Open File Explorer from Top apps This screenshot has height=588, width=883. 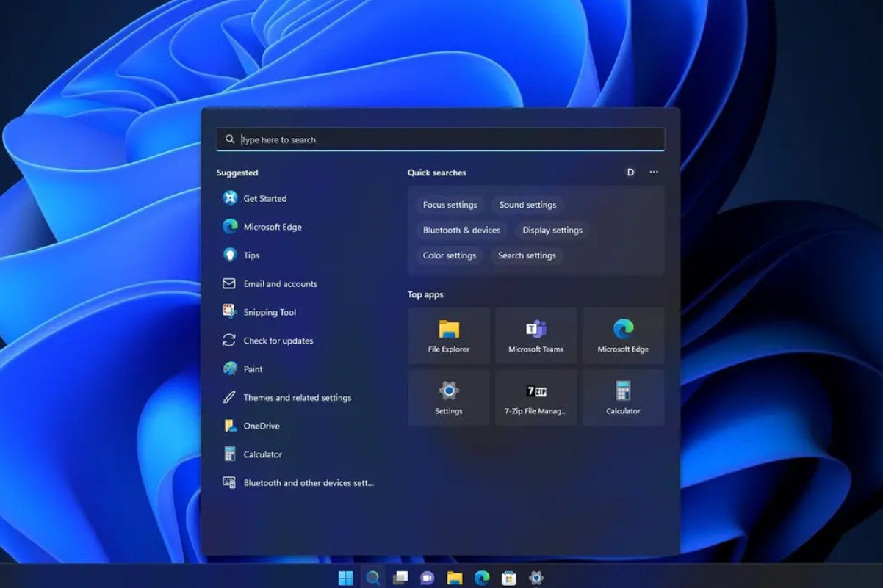[448, 335]
